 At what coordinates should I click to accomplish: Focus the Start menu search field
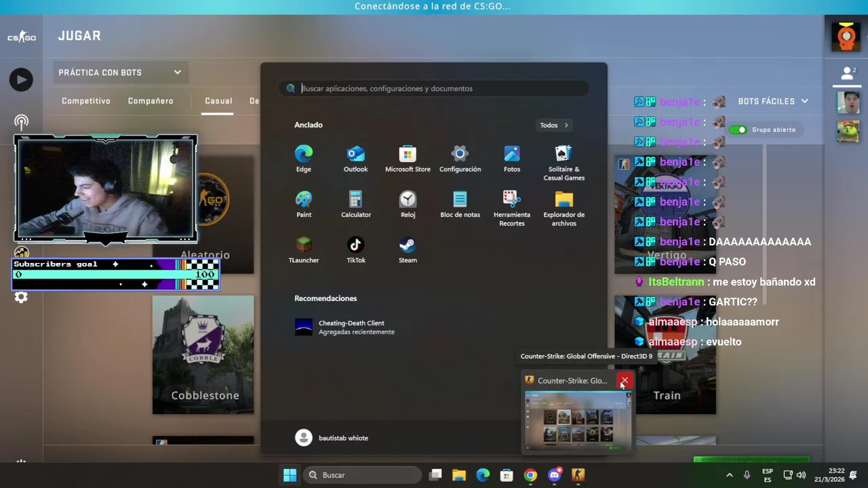click(434, 88)
